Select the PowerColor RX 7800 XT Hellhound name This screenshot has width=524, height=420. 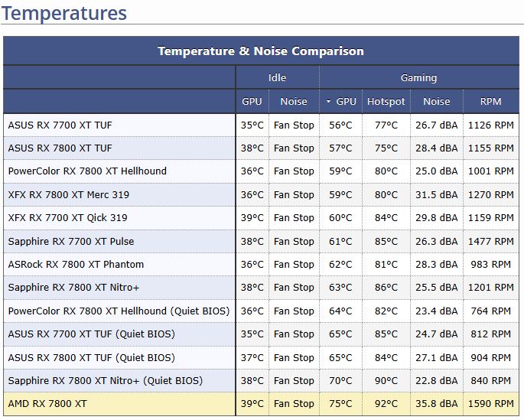point(87,171)
